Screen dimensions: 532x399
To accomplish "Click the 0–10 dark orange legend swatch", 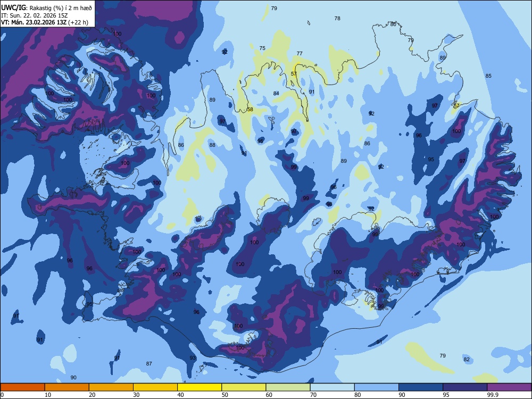I will point(22,387).
